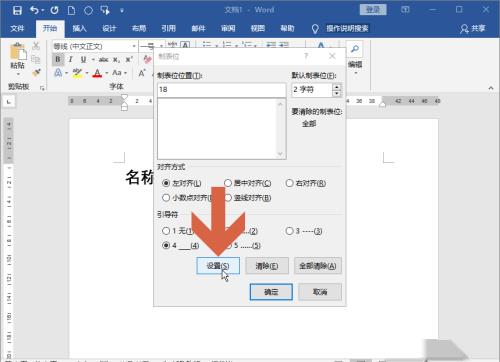Apply the red font color

97,73
